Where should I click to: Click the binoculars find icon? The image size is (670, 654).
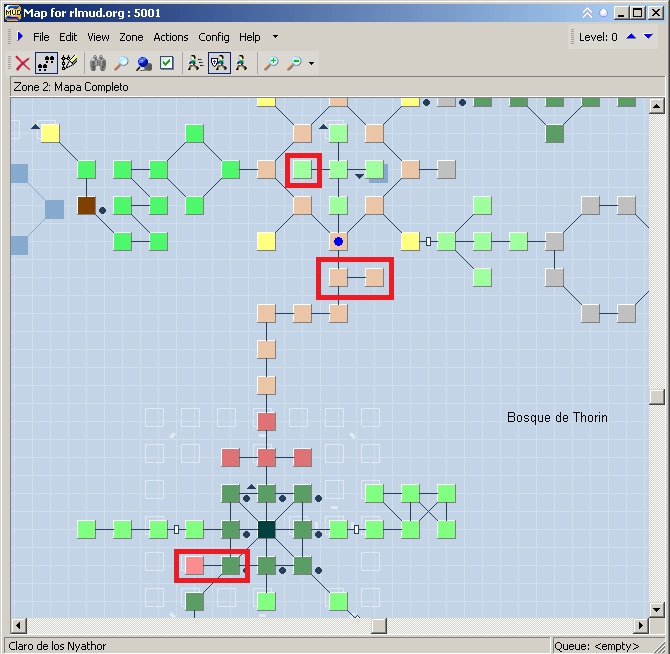[x=98, y=63]
